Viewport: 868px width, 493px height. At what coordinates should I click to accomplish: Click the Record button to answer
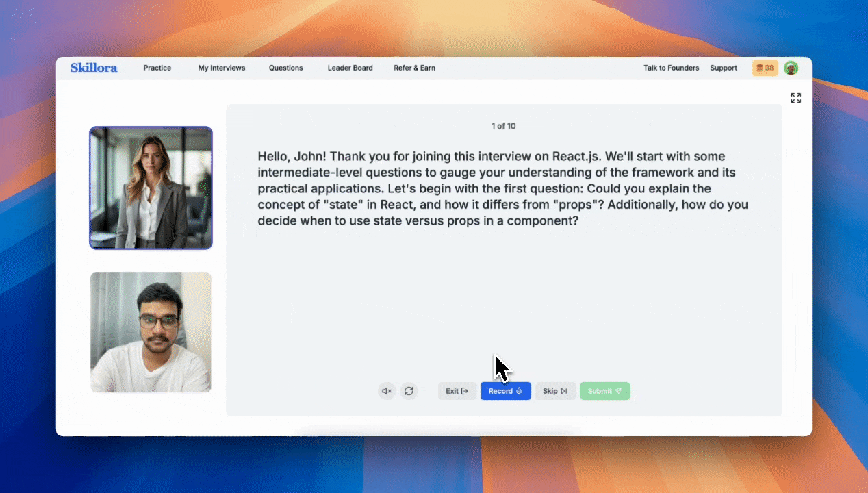505,390
